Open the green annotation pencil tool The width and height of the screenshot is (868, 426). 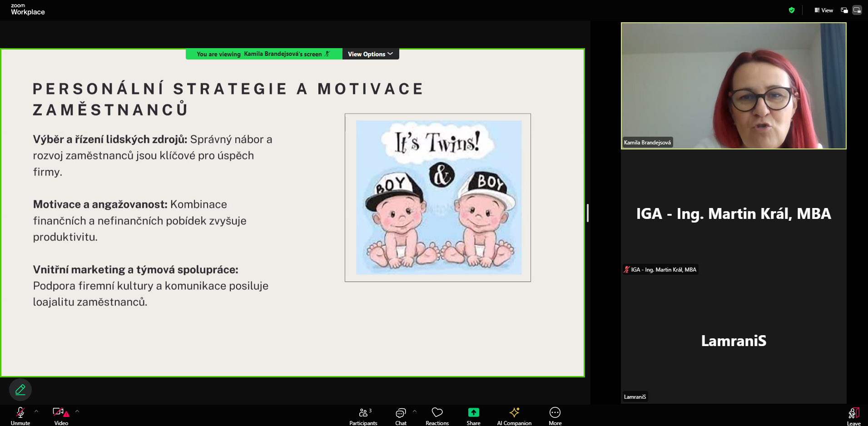click(x=20, y=390)
